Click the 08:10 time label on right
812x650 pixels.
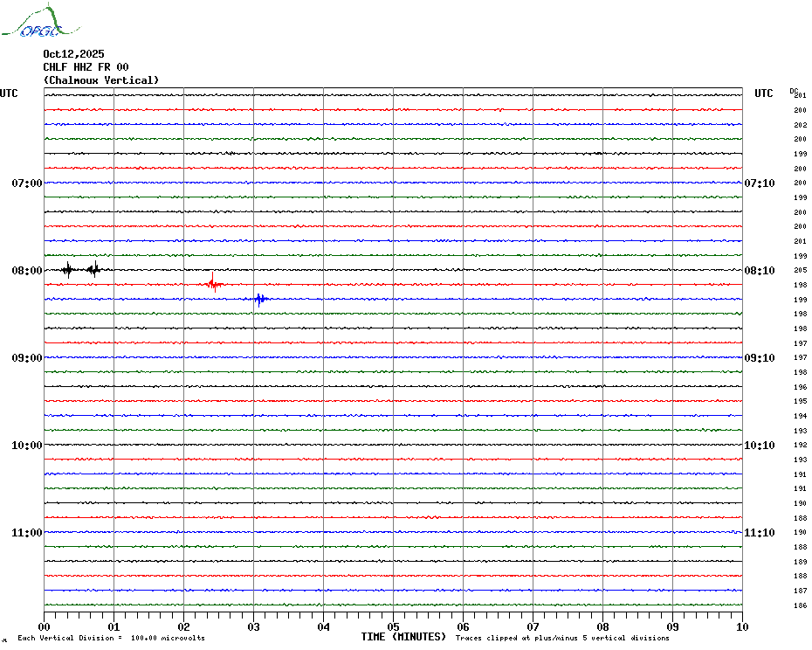point(758,270)
